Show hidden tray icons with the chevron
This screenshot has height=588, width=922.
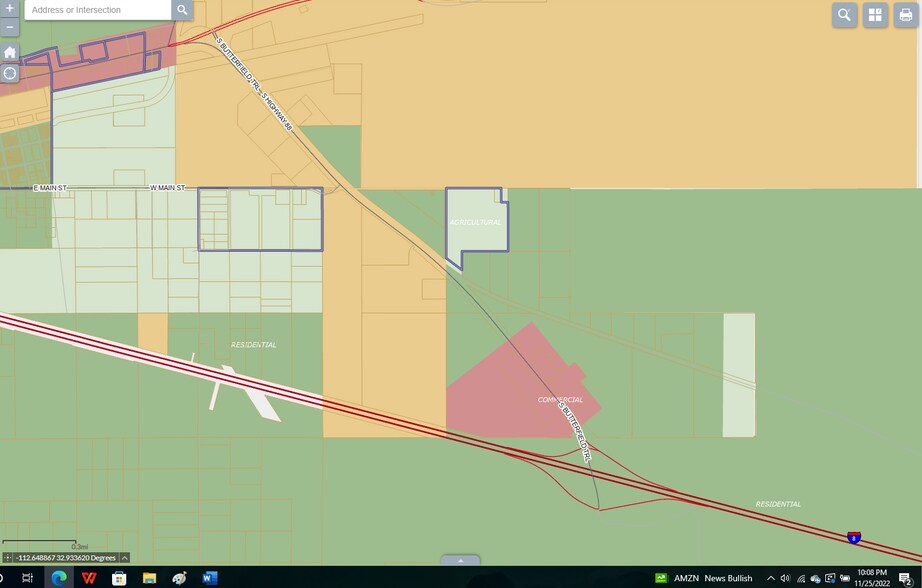771,578
